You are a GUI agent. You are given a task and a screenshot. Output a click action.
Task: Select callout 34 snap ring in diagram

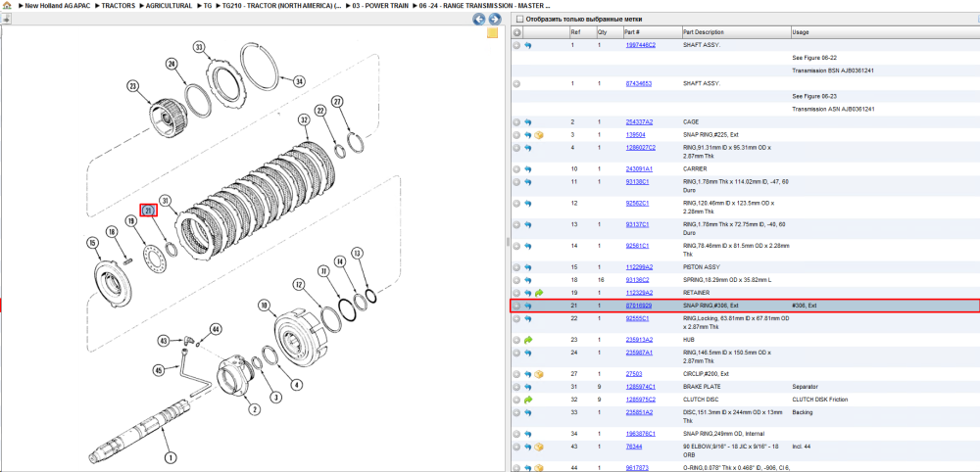(299, 81)
